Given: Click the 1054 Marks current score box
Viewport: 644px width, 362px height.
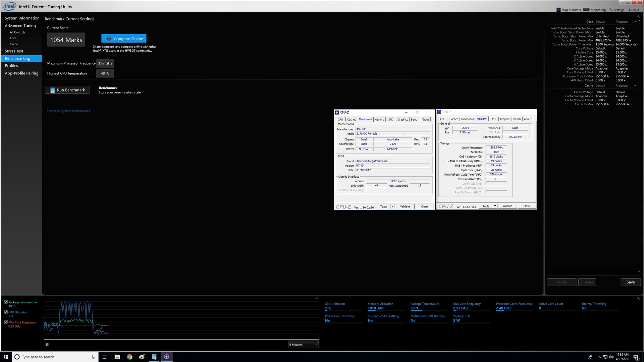Looking at the screenshot, I should coord(66,40).
